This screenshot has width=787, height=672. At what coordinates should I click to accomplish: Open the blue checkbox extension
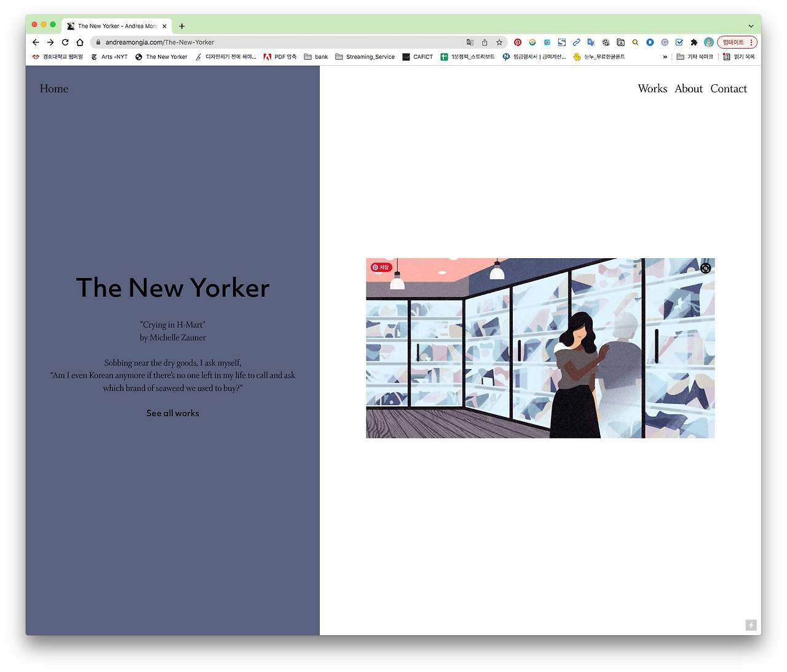679,42
